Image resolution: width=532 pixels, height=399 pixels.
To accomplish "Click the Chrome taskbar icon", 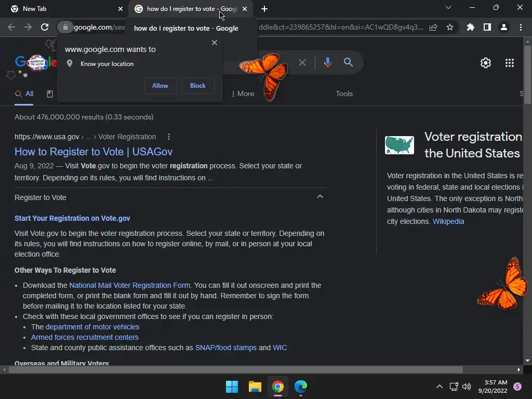I will click(x=278, y=387).
